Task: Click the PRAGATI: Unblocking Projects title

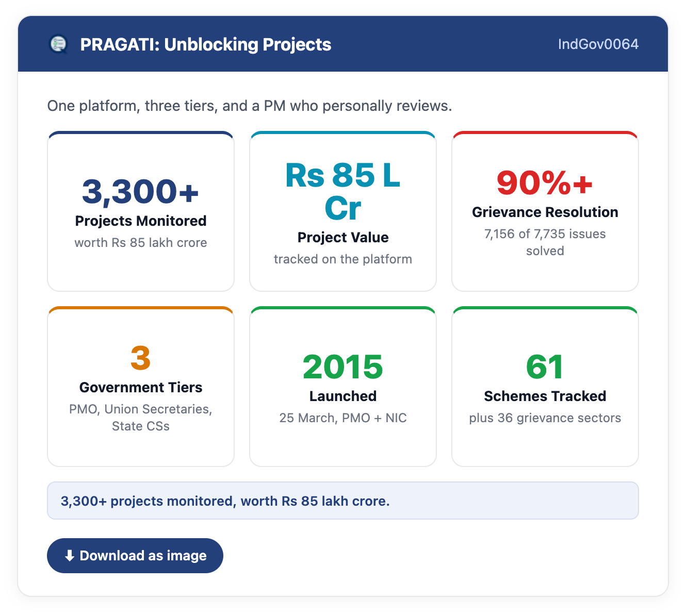Action: [x=206, y=44]
